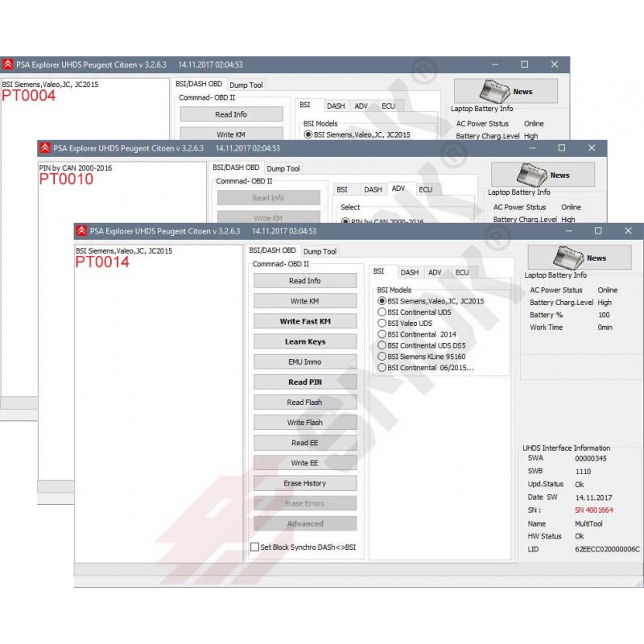Viewport: 644px width, 644px height.
Task: Click Read Info button in back window
Action: [231, 114]
